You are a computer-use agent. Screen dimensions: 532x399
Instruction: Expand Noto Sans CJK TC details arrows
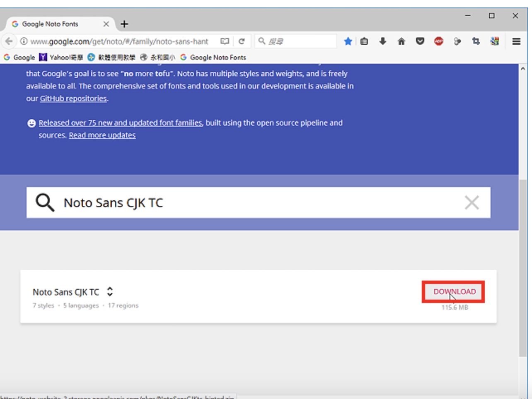pyautogui.click(x=110, y=292)
